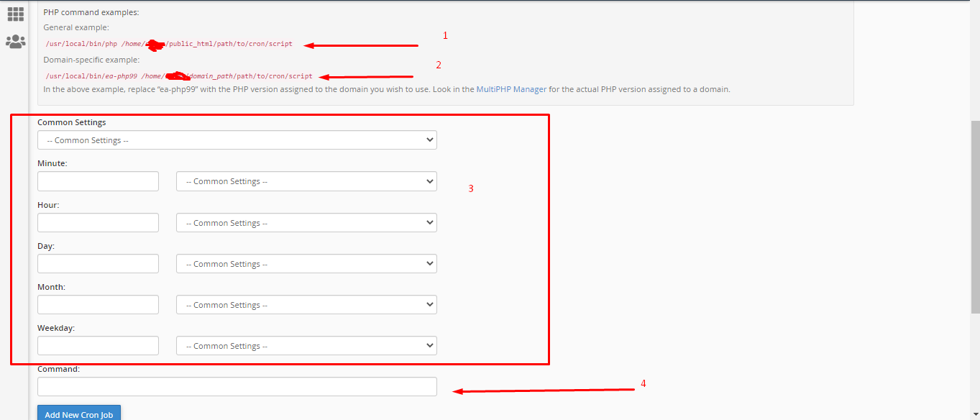The image size is (980, 420).
Task: Click inside the Hour input field
Action: pos(98,222)
